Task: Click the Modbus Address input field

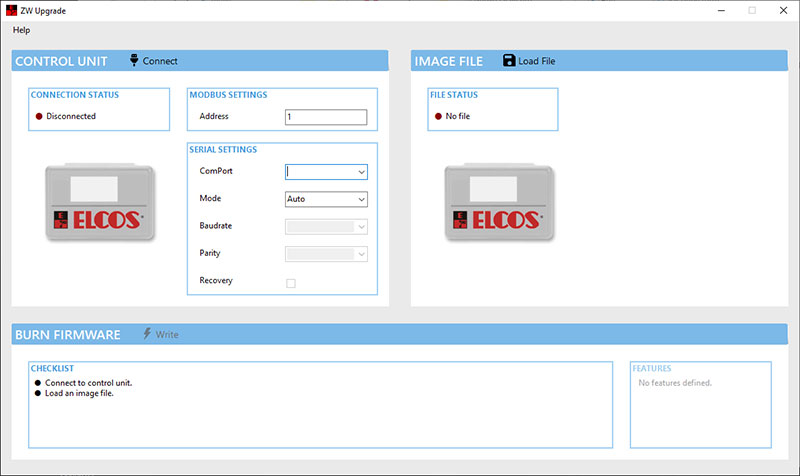Action: coord(326,117)
